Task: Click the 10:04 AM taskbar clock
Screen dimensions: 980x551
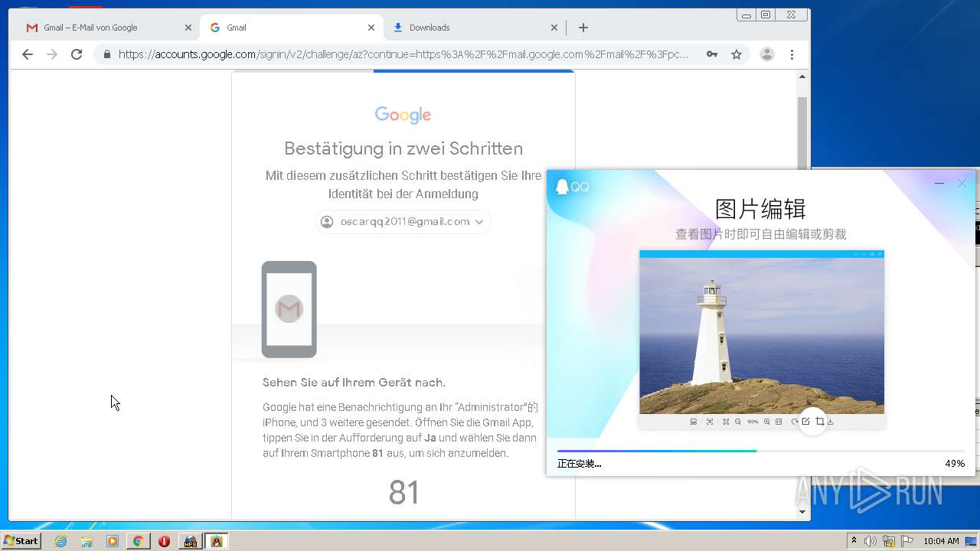Action: tap(941, 541)
